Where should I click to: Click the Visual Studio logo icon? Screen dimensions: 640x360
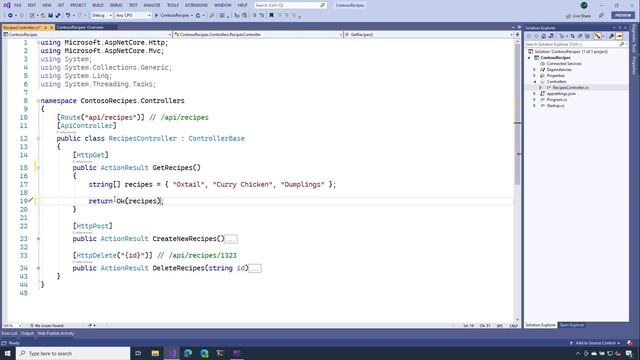7,5
